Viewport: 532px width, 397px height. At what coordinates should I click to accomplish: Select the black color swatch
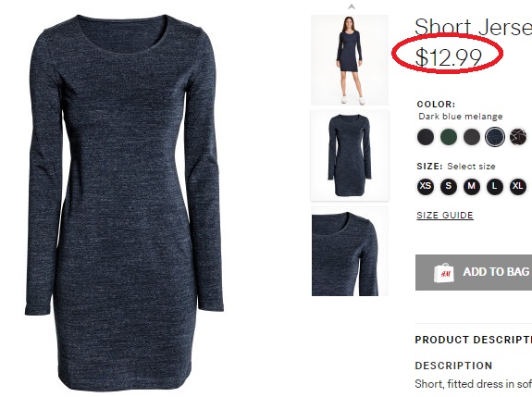tap(425, 137)
